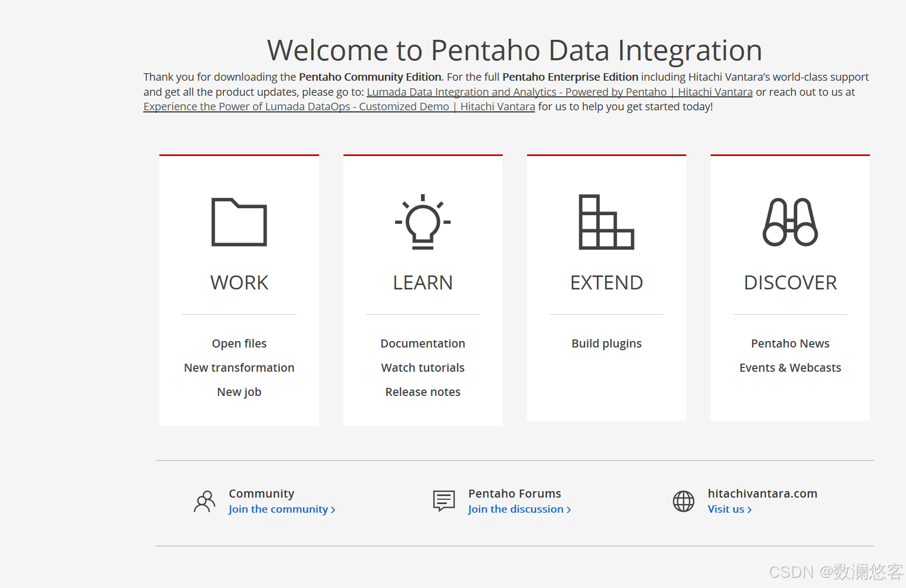Image resolution: width=906 pixels, height=588 pixels.
Task: Open Experience the Power of Lumada DataOps link
Action: (339, 107)
